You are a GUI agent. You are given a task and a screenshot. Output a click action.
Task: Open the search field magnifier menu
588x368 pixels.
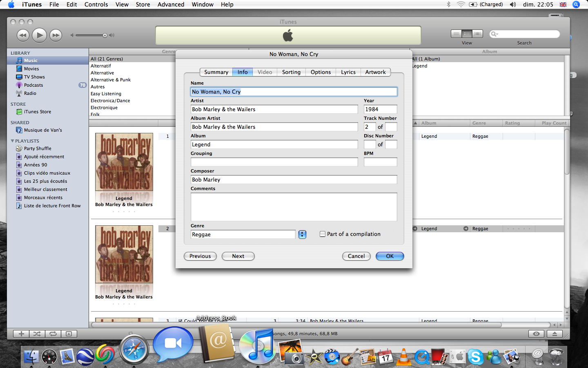coord(494,34)
